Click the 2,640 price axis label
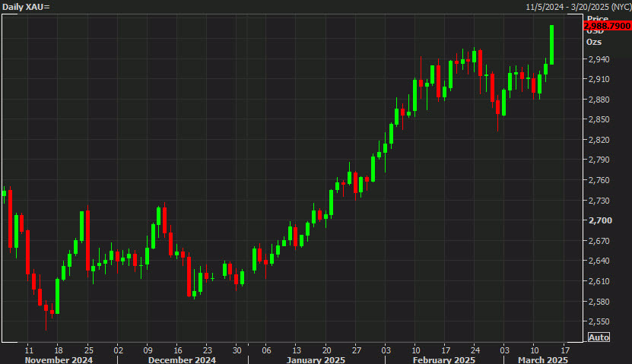Screen dimensions: 632x364 [599, 261]
